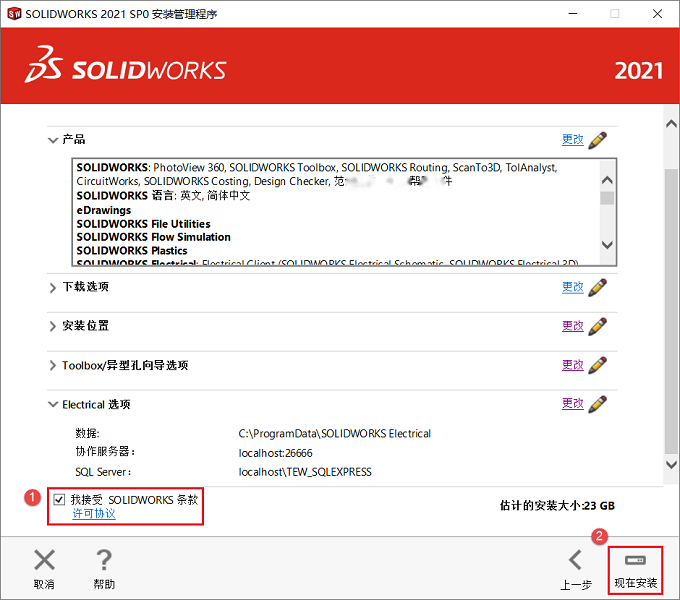
Task: Click 更改 link for 下载选项
Action: click(x=572, y=287)
